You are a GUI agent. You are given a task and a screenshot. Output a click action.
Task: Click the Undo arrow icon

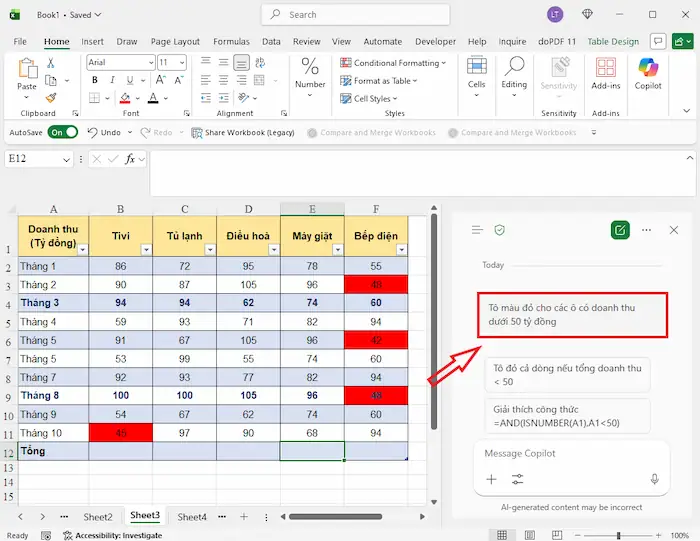(x=91, y=132)
